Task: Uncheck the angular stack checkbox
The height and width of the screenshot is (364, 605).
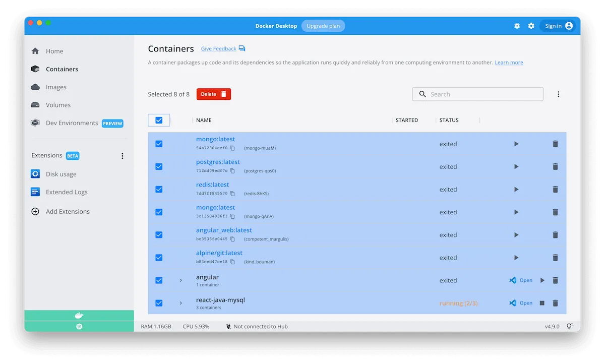Action: click(x=159, y=280)
